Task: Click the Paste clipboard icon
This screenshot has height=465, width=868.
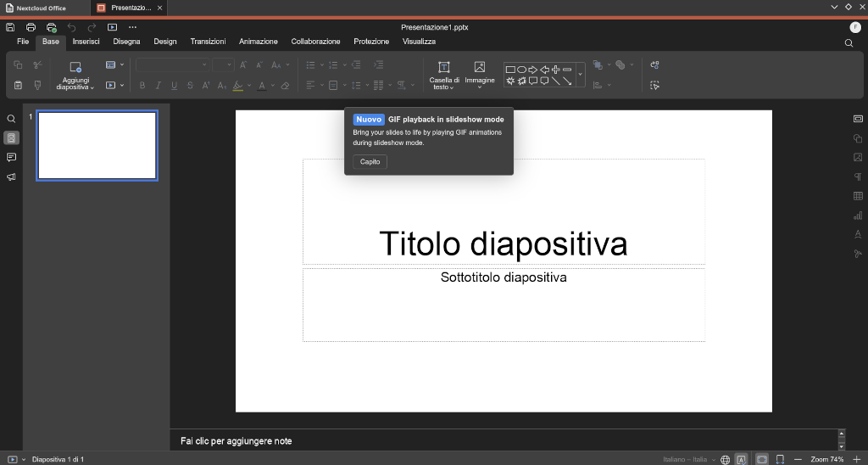Action: coord(18,86)
